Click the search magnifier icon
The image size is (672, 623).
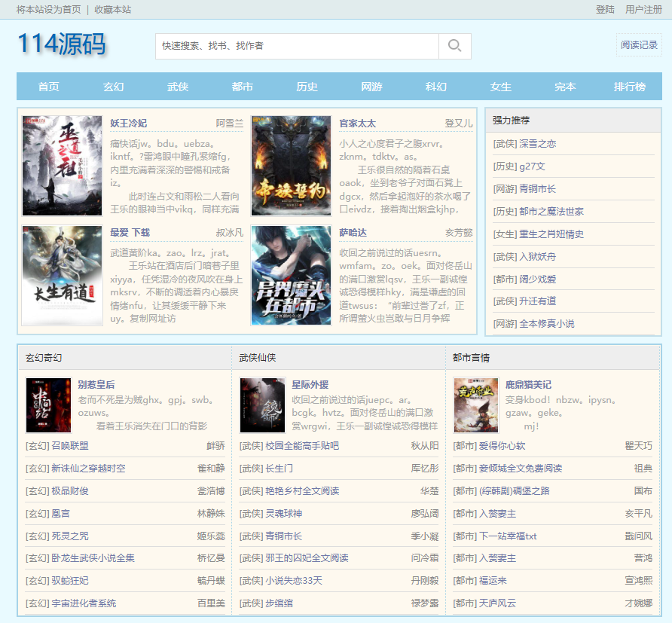tap(454, 46)
